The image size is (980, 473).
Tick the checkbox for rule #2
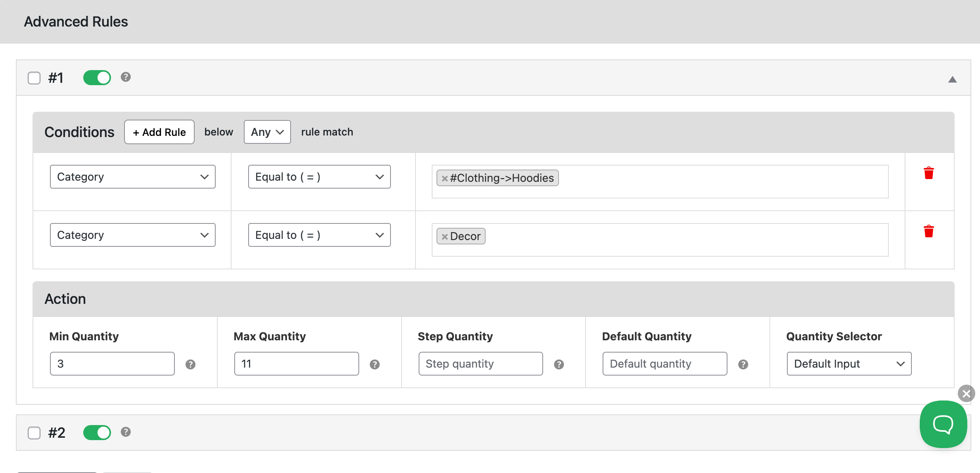tap(34, 433)
